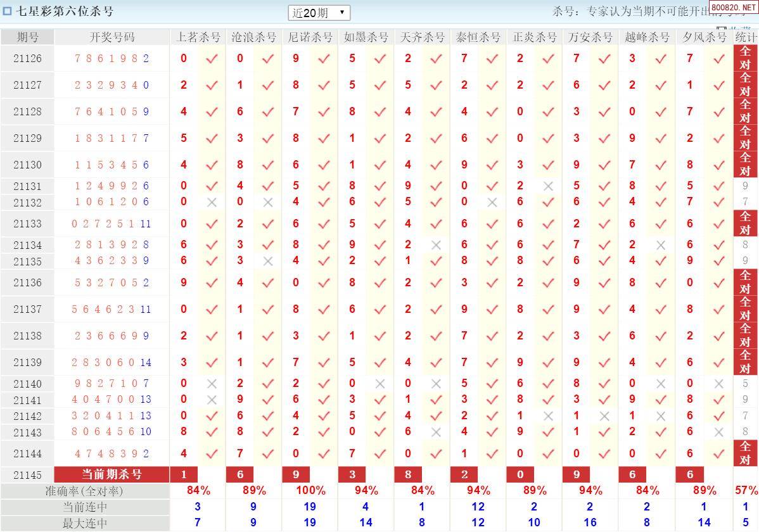
Task: Click the 57% value in 统计 column
Action: [746, 490]
